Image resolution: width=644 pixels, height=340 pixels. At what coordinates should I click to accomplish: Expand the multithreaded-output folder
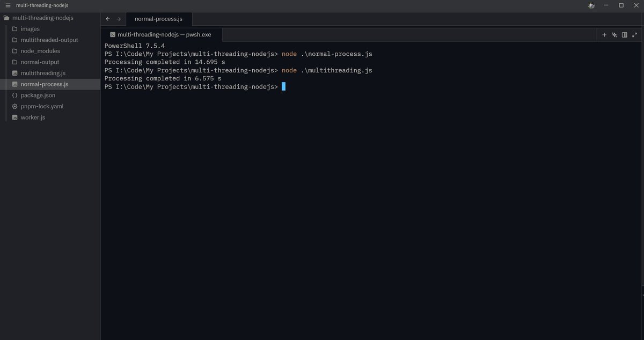pyautogui.click(x=50, y=40)
